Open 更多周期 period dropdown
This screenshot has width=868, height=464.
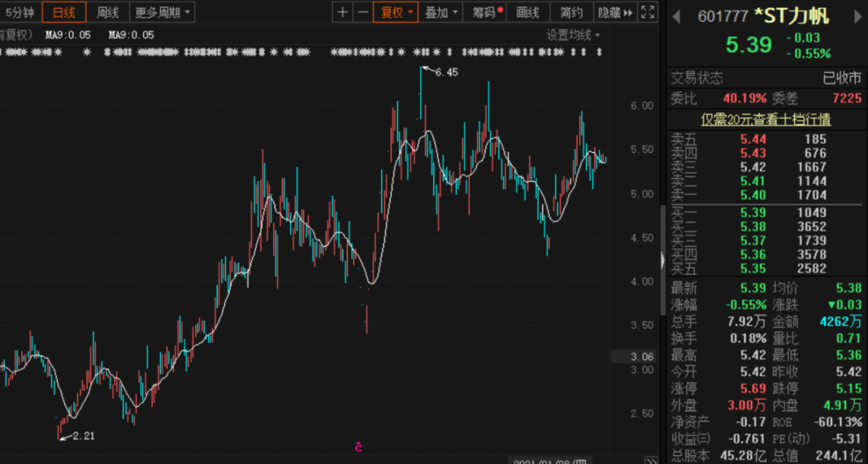[163, 12]
